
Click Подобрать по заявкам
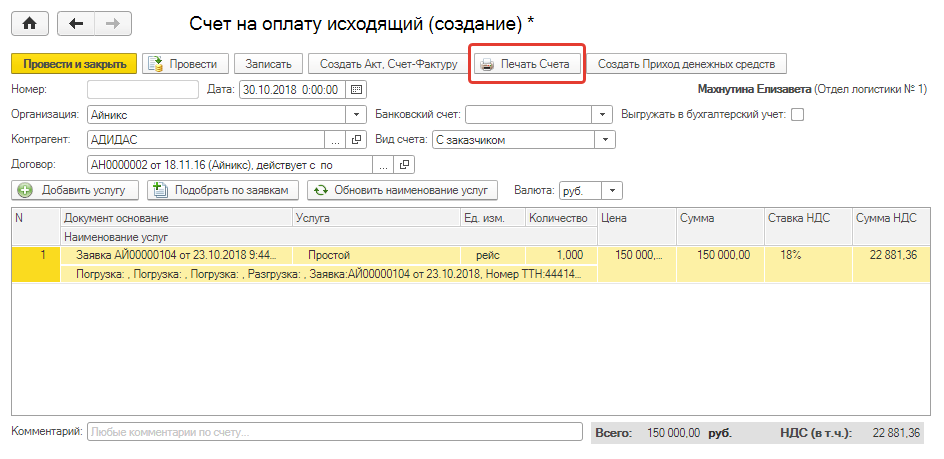pyautogui.click(x=223, y=190)
